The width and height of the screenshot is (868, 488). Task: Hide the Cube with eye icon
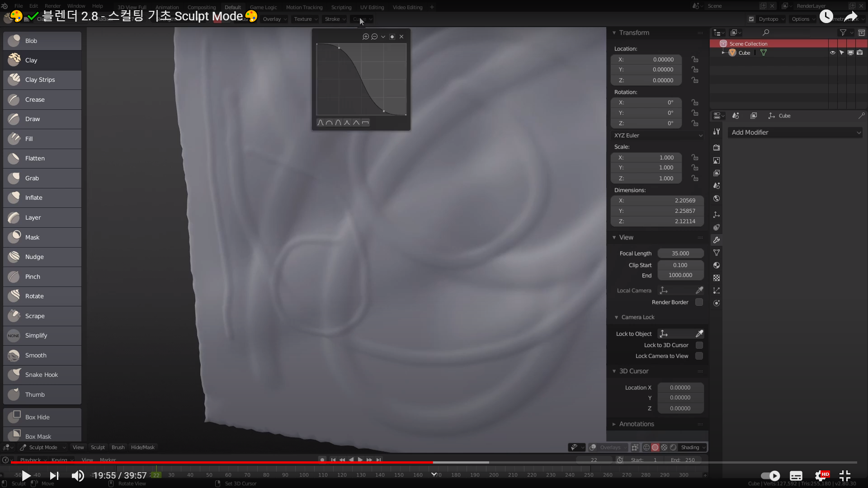coord(832,53)
